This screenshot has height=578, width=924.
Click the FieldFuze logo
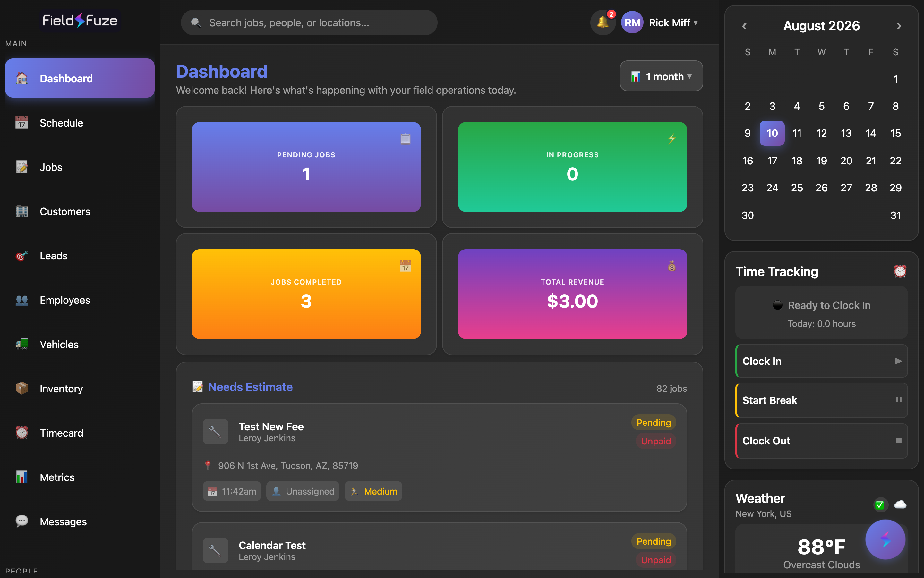80,20
